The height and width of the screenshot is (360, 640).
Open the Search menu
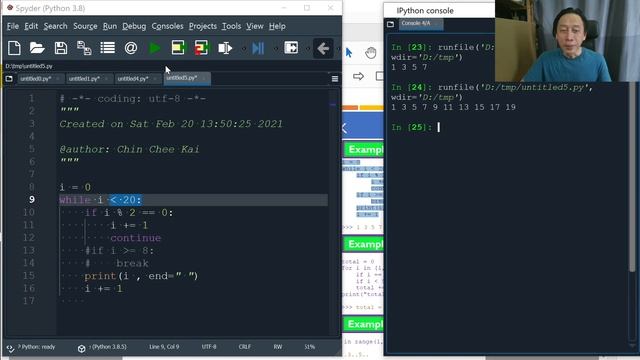(56, 26)
